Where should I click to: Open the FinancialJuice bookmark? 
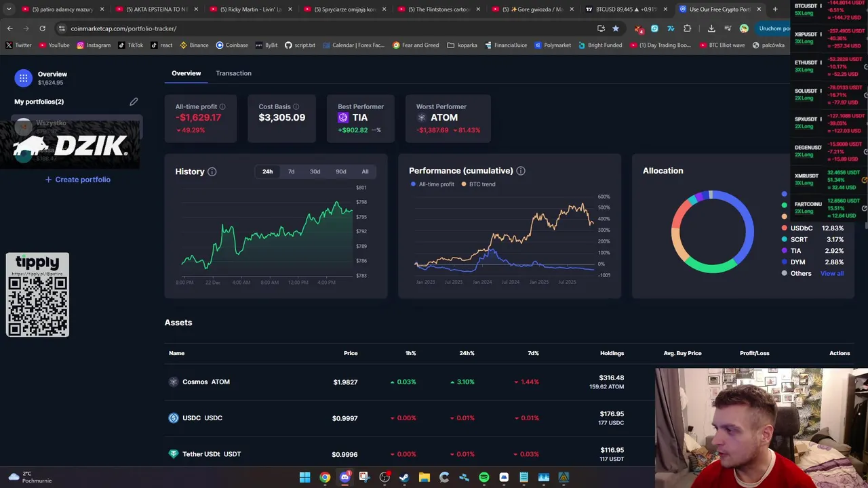505,45
